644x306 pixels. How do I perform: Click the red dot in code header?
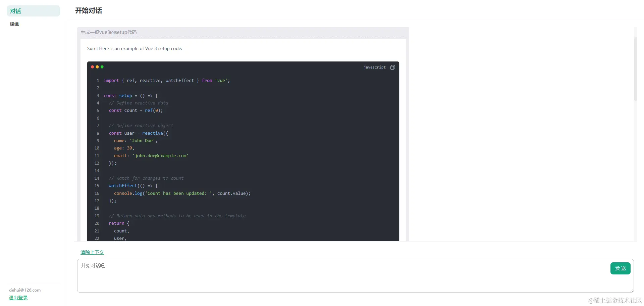[x=93, y=67]
